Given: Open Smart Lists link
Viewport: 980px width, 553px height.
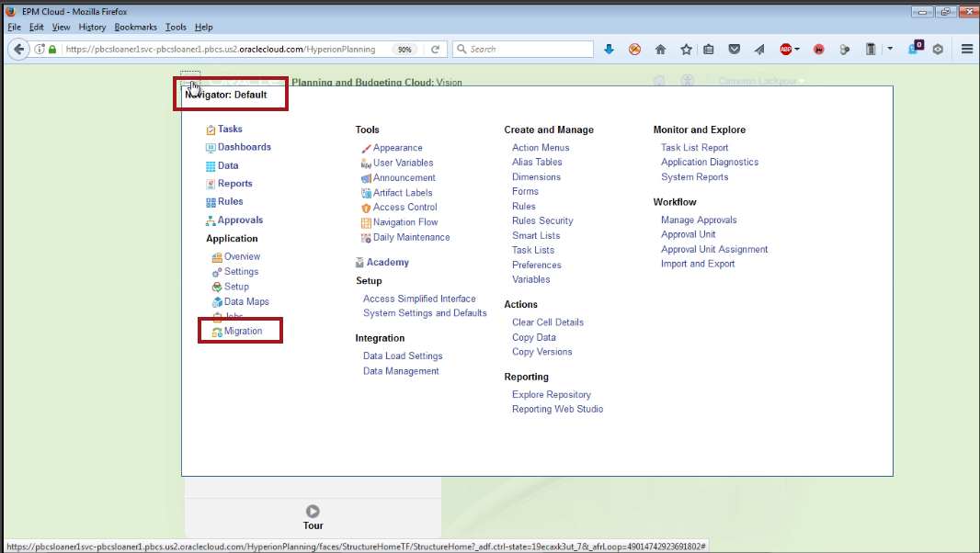Looking at the screenshot, I should point(536,236).
